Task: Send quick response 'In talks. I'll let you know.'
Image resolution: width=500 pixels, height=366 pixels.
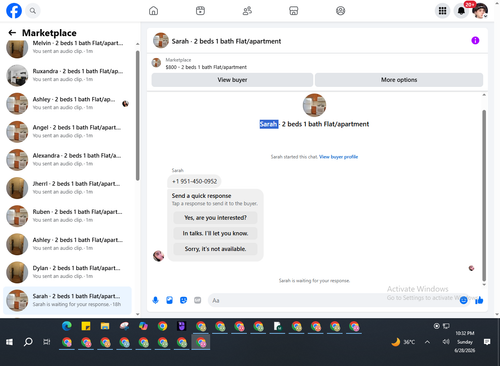Action: (x=215, y=233)
